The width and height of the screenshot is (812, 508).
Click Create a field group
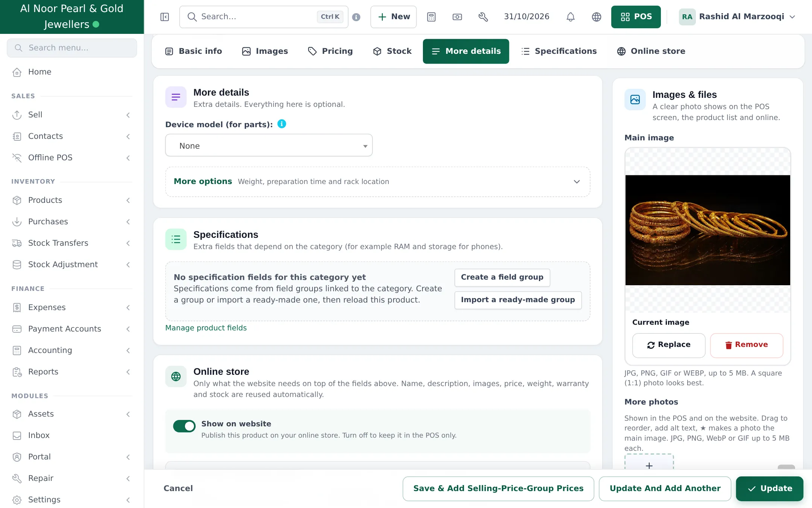502,277
